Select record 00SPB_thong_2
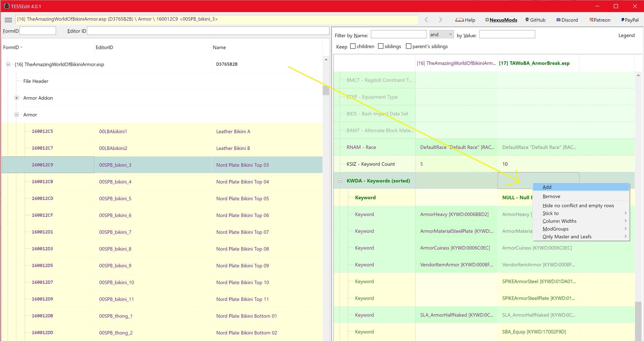644x341 pixels. [116, 332]
